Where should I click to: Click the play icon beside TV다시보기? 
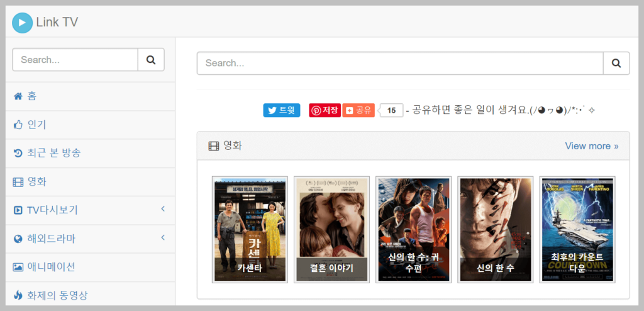(x=18, y=210)
